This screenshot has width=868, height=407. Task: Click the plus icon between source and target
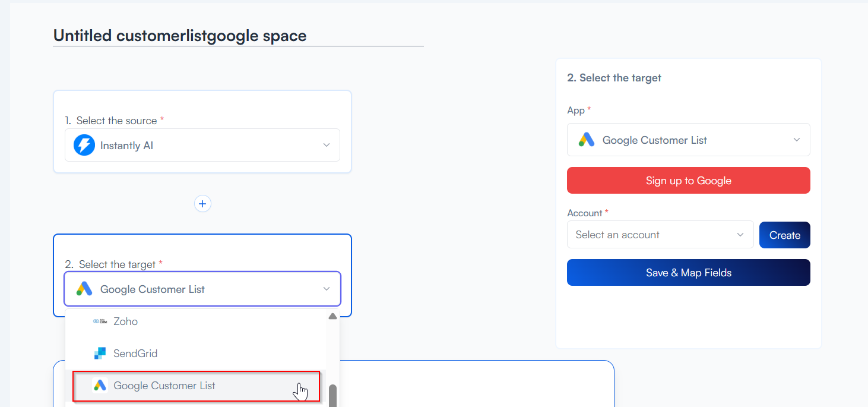pos(202,204)
